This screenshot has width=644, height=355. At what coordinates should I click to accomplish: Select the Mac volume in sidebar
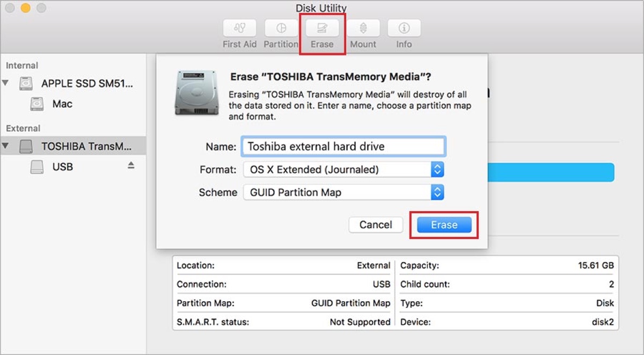[x=62, y=104]
